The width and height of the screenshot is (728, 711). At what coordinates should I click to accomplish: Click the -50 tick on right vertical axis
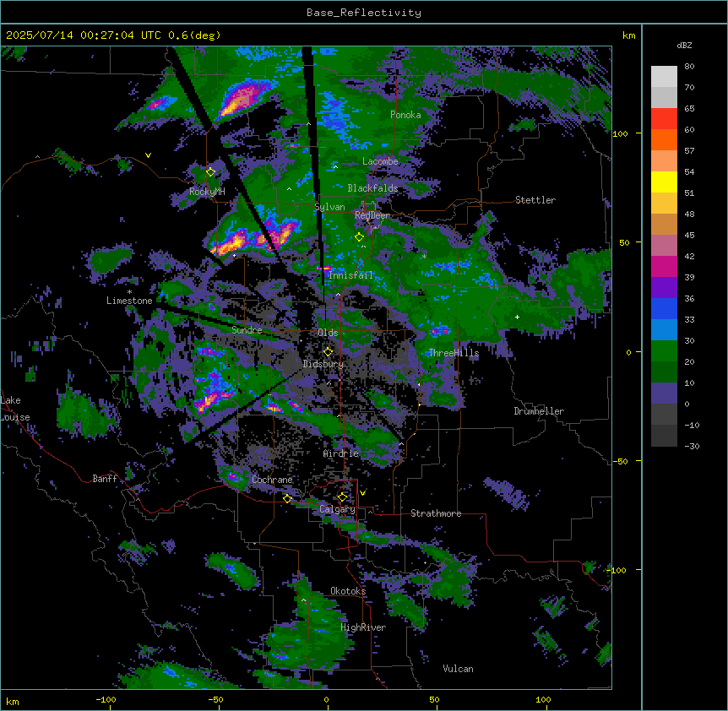(x=620, y=461)
